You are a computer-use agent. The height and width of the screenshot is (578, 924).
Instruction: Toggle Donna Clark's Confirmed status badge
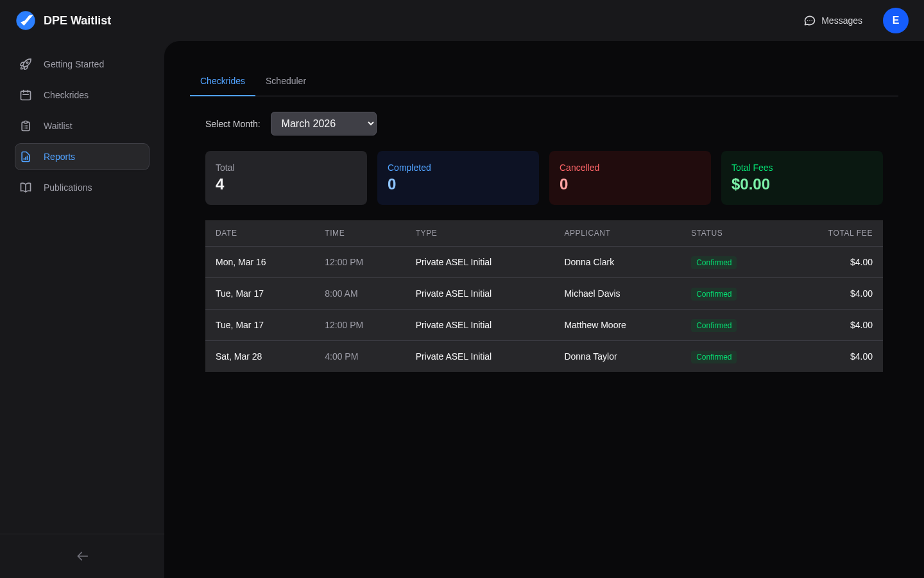714,263
